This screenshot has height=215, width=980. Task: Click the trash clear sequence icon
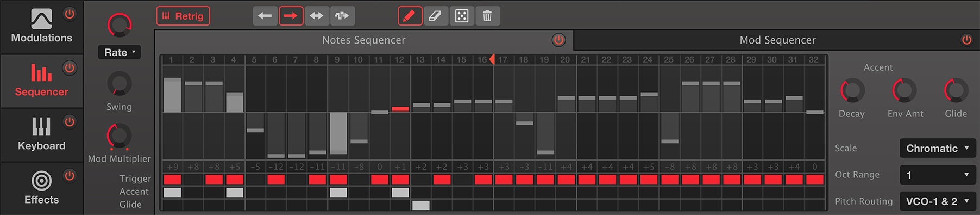click(x=487, y=16)
